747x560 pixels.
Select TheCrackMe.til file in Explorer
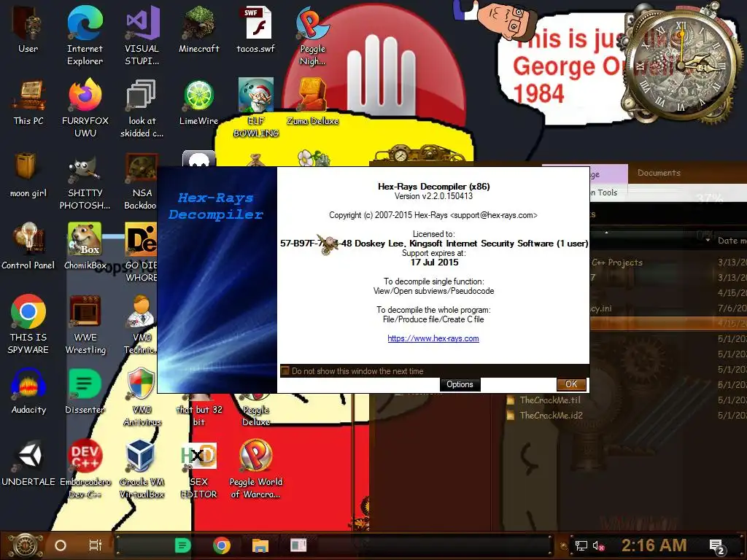click(x=550, y=400)
